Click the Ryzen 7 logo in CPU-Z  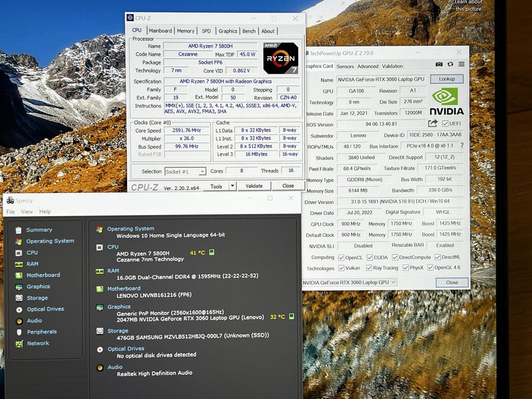click(x=281, y=58)
